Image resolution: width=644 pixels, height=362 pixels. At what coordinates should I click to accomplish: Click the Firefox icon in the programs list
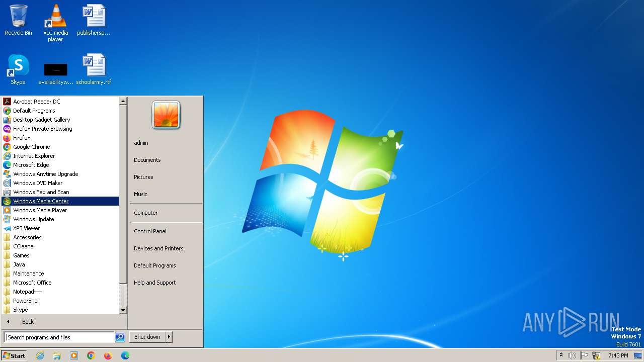coord(7,138)
